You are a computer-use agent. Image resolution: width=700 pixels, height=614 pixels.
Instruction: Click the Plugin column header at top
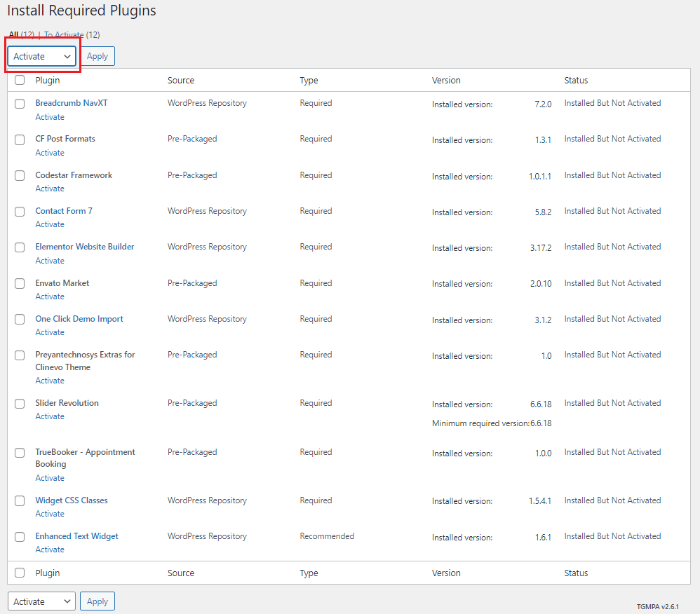click(47, 81)
